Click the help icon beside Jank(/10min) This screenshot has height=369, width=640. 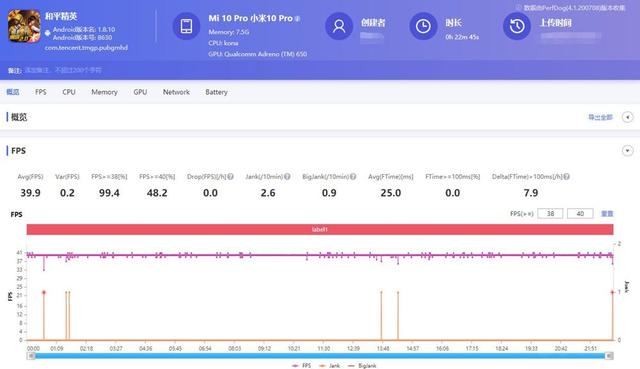(287, 176)
